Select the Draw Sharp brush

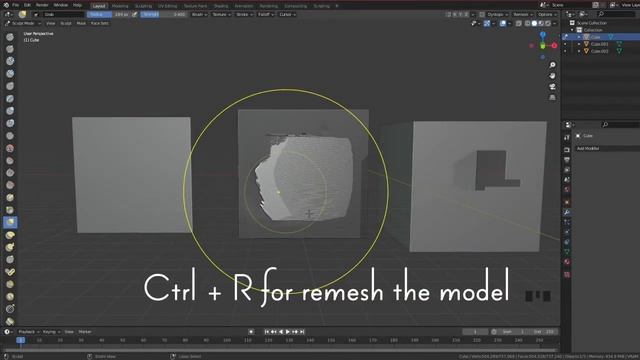pos(10,49)
